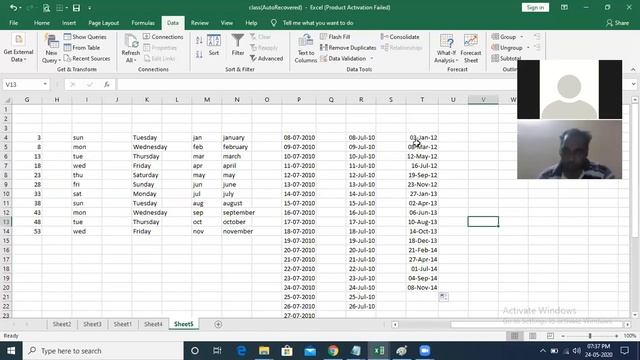Image resolution: width=640 pixels, height=360 pixels.
Task: Click the Undo icon
Action: pos(13,8)
